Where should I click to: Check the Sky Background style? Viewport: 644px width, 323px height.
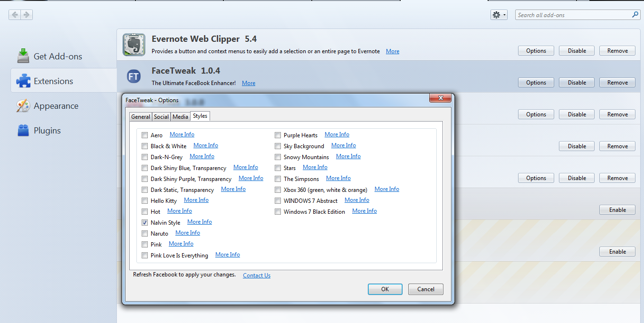click(278, 146)
